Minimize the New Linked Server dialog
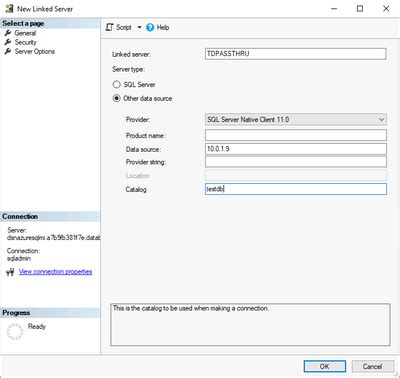 point(334,9)
